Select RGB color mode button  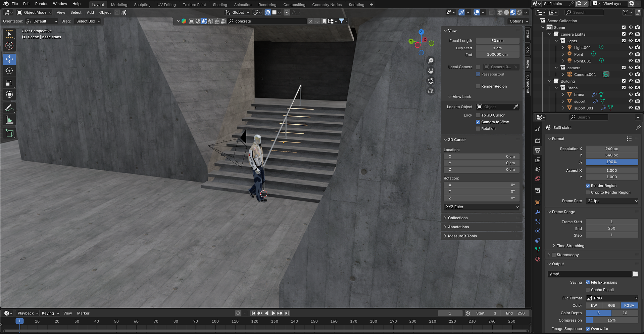(611, 305)
